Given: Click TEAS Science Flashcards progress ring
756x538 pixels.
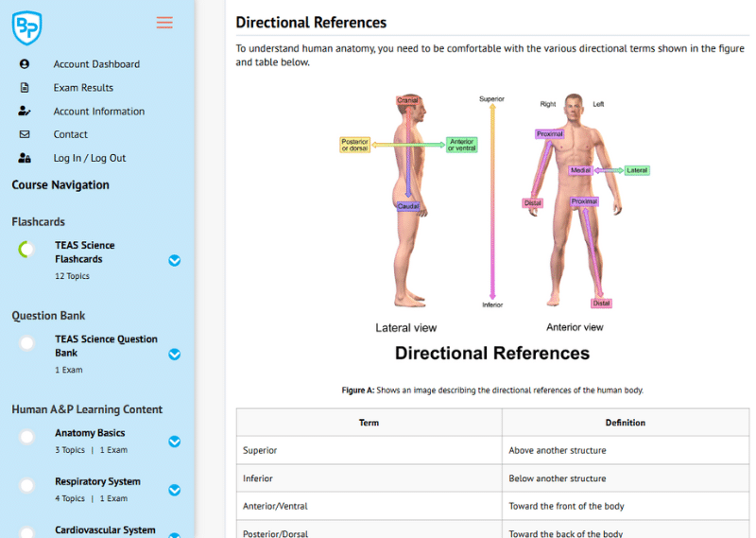Looking at the screenshot, I should click(x=26, y=250).
